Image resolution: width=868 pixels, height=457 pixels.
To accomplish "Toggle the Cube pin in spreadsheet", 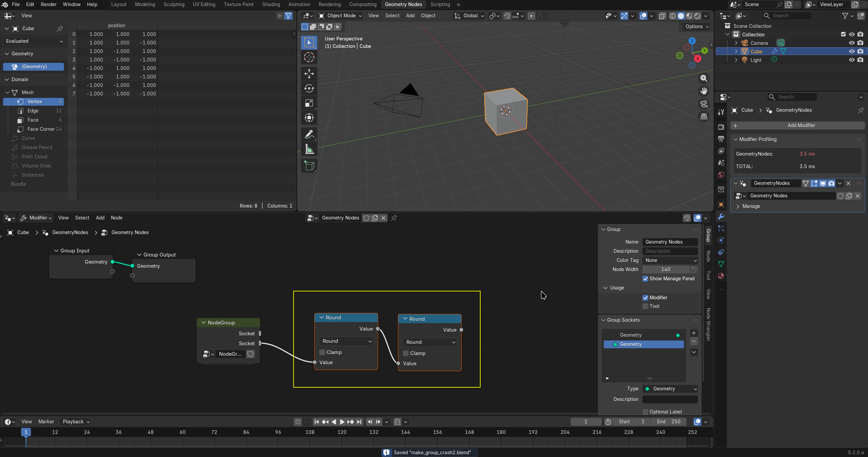I will 60,29.
